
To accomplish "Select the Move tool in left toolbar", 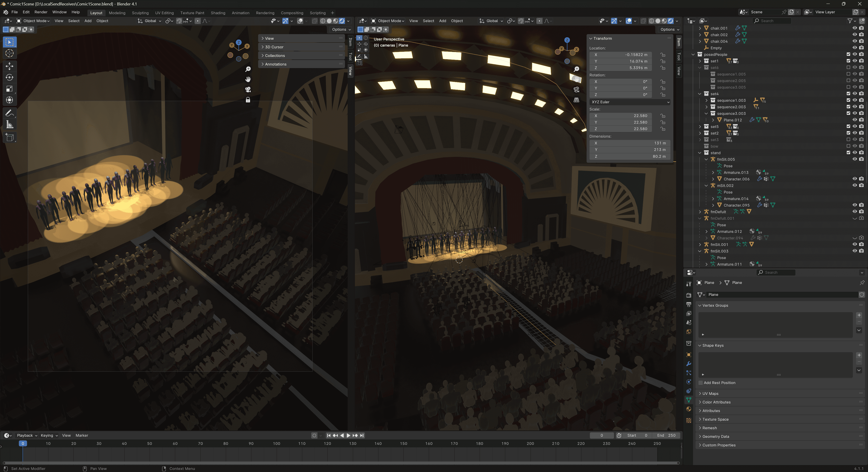I will point(9,66).
